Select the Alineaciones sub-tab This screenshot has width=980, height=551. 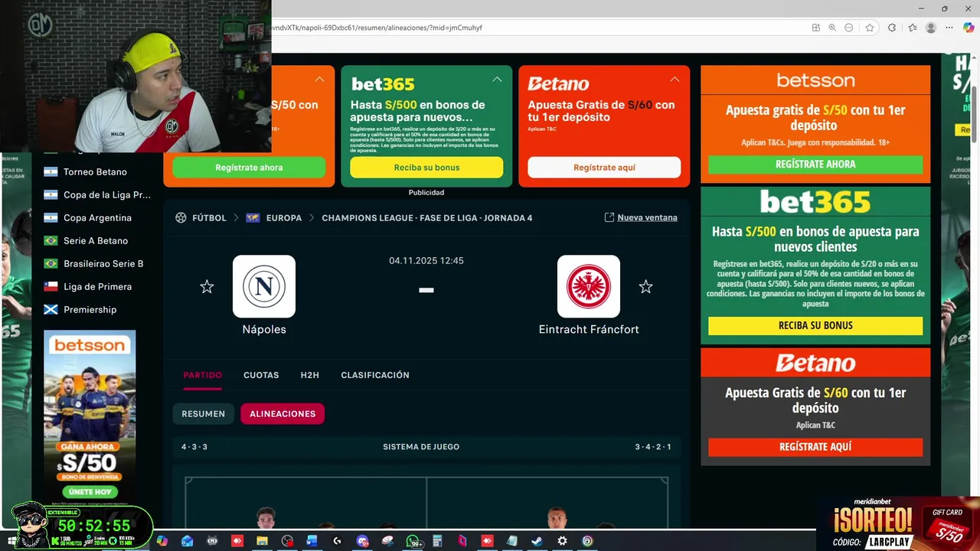click(x=283, y=414)
